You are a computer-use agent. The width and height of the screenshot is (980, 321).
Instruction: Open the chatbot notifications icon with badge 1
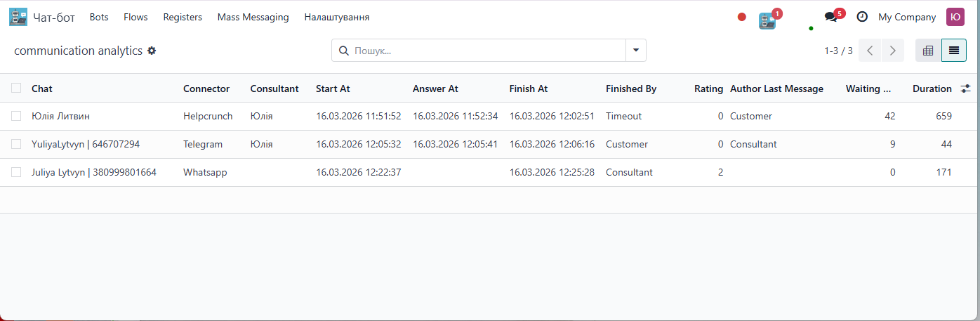(767, 19)
